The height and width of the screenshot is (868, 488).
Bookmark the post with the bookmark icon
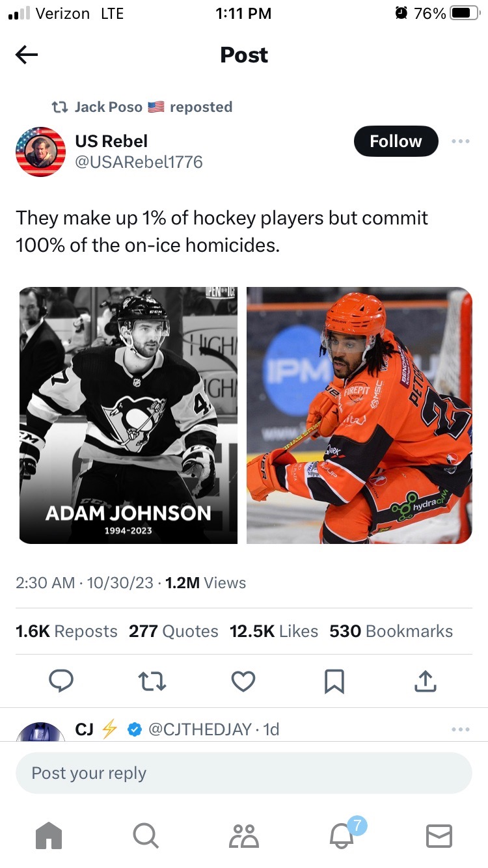[x=334, y=681]
